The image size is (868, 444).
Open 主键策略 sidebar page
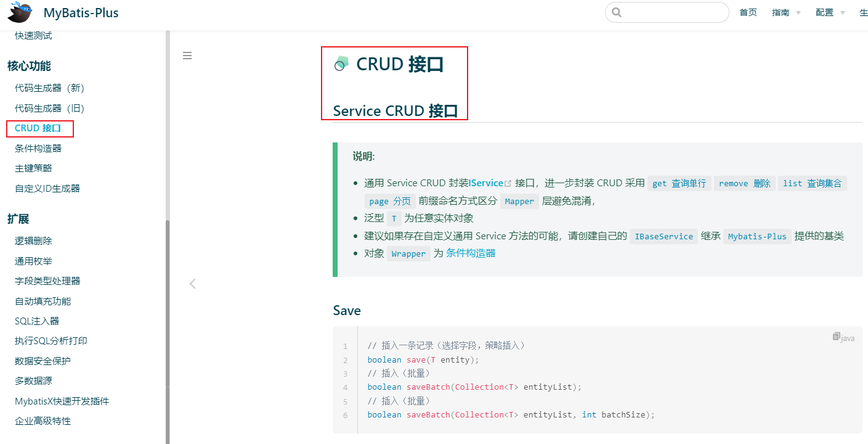(x=33, y=168)
